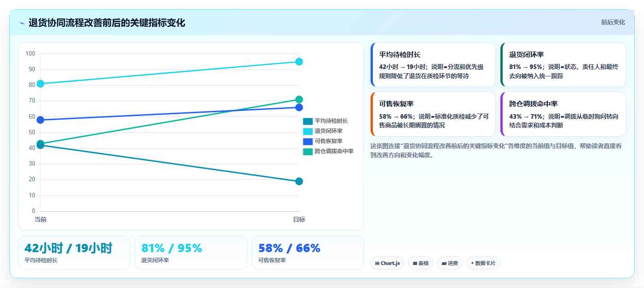Click 可售恢复率 data point at 当前
This screenshot has height=288, width=644.
[x=40, y=120]
